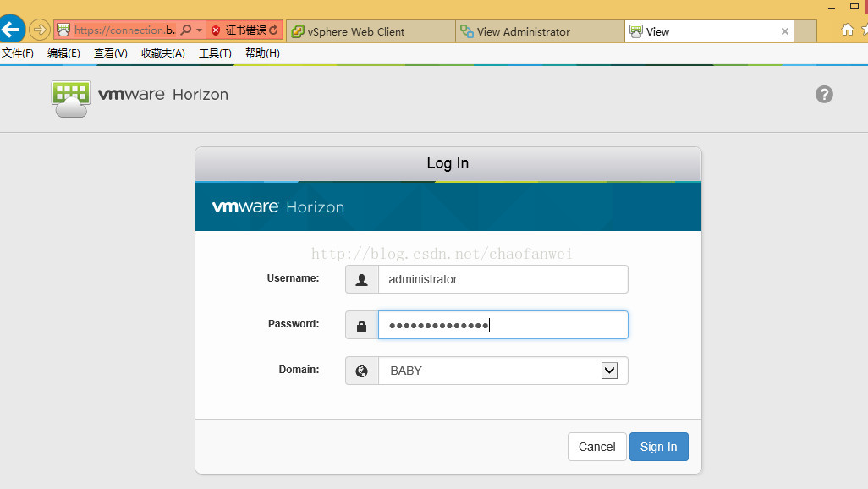The image size is (868, 489).
Task: Maximize the browser window
Action: coord(854,6)
